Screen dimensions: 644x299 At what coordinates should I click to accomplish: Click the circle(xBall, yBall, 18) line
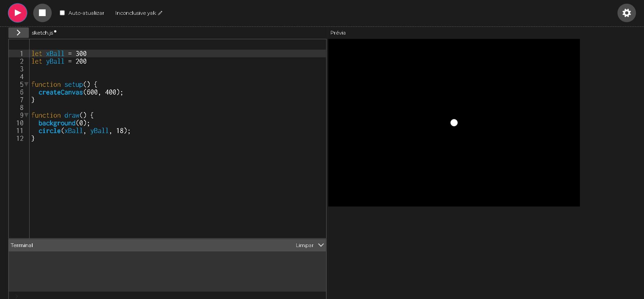coord(84,131)
